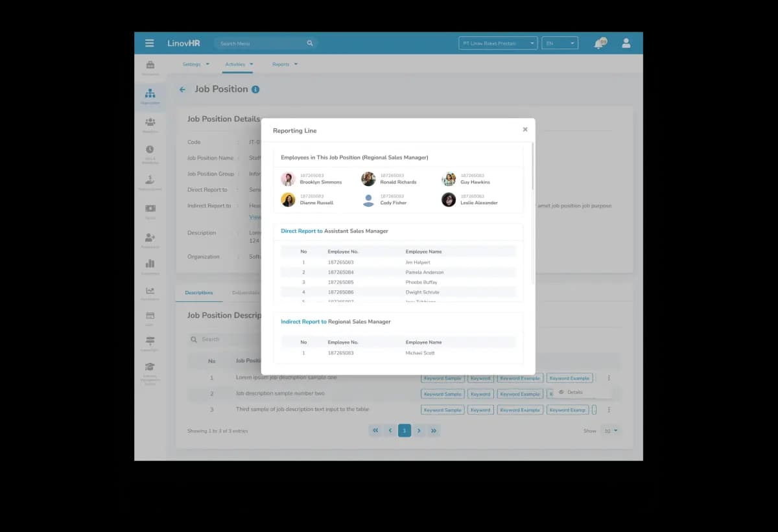Close the Reporting Line dialog
Image resolution: width=778 pixels, height=532 pixels.
(x=525, y=130)
